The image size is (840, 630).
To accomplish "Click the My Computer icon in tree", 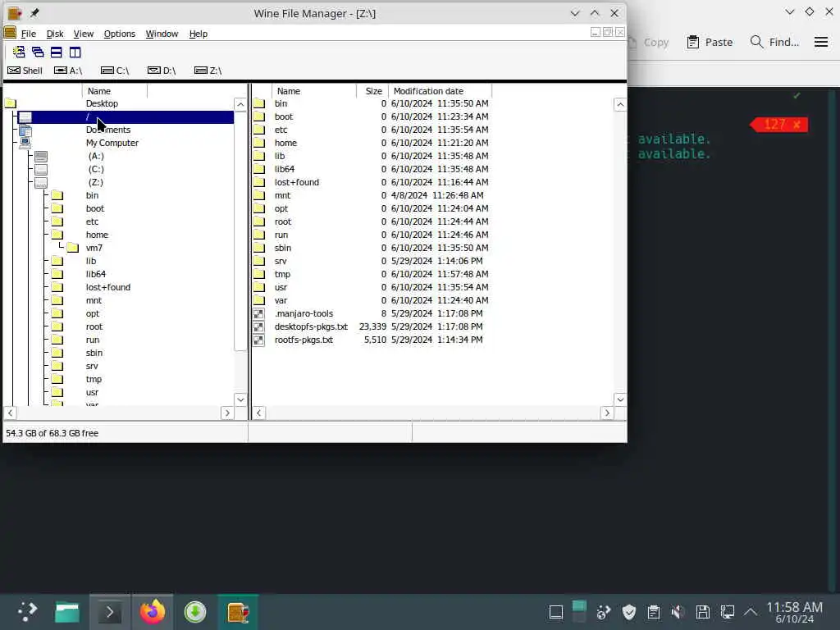I will (25, 143).
